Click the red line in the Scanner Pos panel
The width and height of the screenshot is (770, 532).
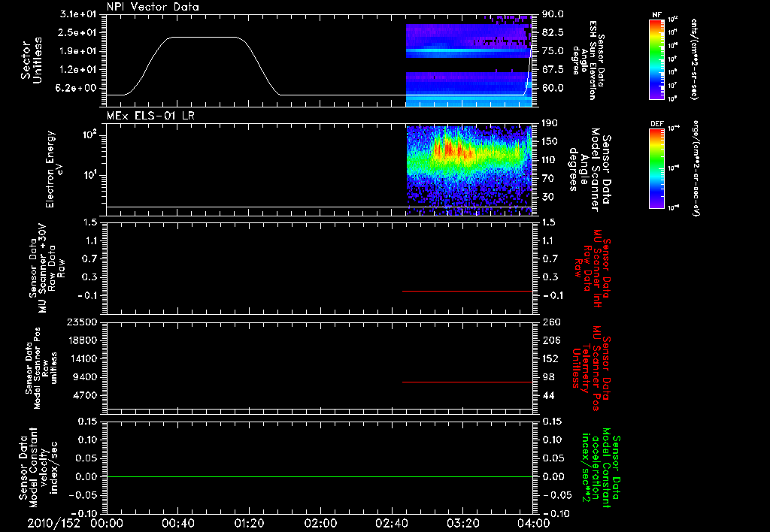pyautogui.click(x=468, y=382)
